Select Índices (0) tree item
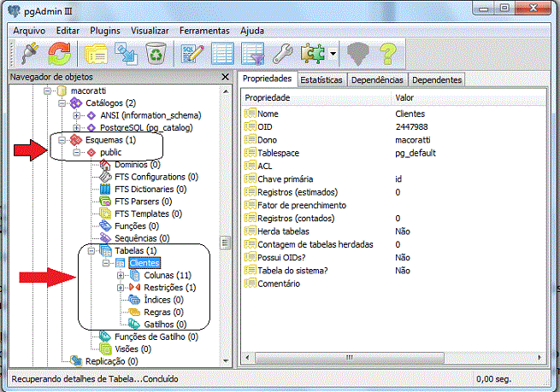560x392 pixels. pos(164,300)
